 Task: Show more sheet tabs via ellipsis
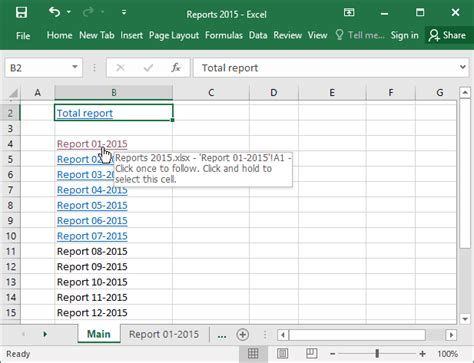(222, 335)
